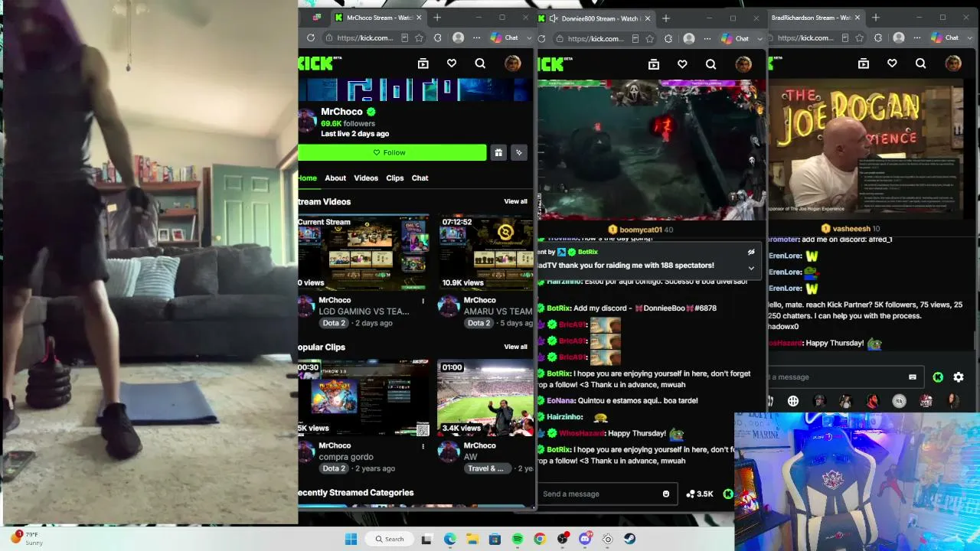Screen dimensions: 980x551
Task: Open the Current Stream video thumbnail
Action: tap(364, 253)
